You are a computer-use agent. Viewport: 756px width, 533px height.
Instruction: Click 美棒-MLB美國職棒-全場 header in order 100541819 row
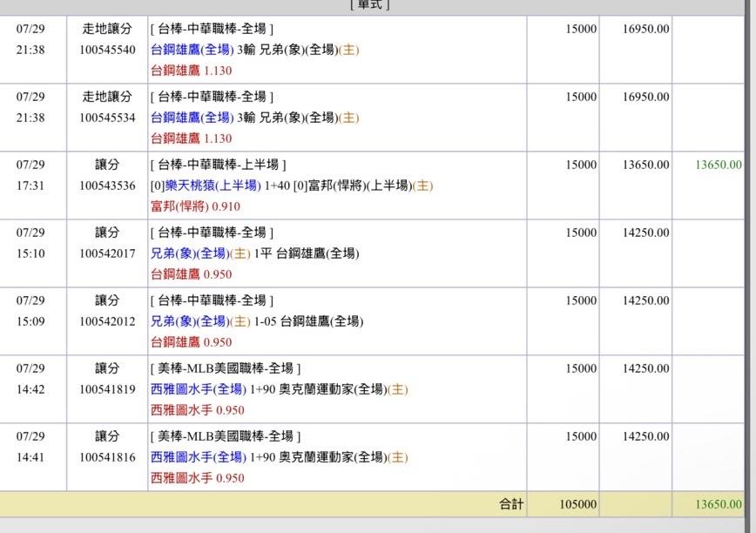click(x=226, y=368)
